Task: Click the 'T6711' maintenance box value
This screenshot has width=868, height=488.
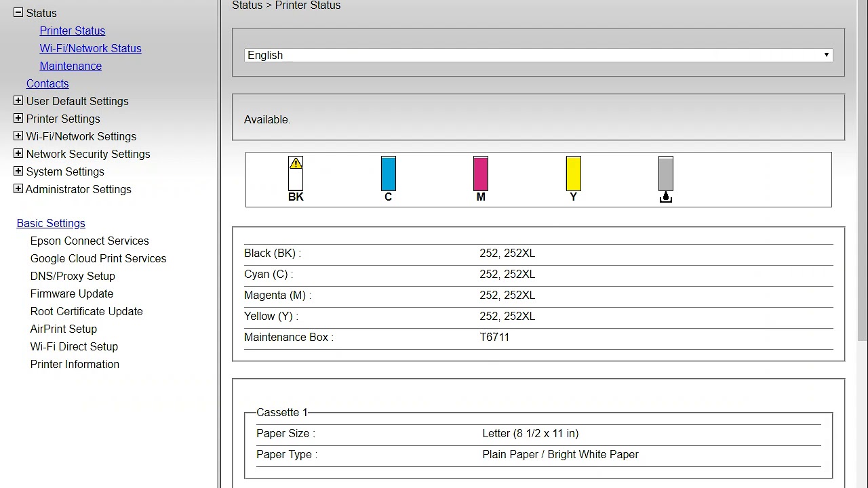Action: click(494, 337)
